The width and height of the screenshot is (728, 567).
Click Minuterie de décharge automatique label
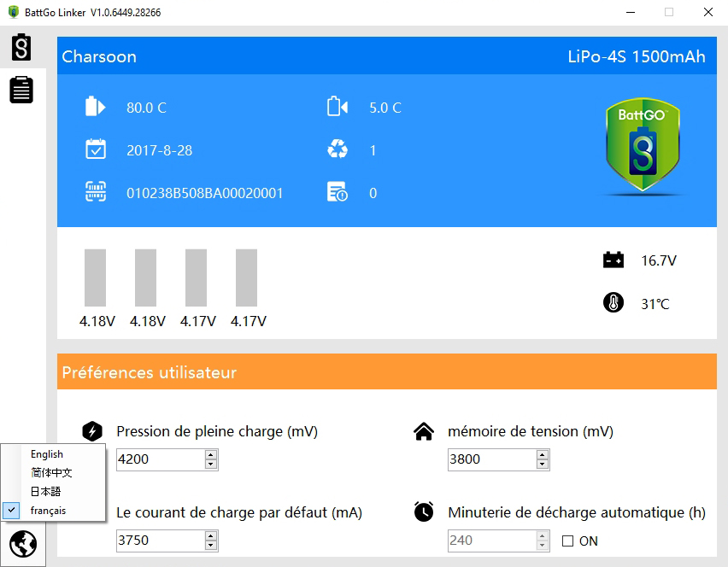click(x=577, y=512)
